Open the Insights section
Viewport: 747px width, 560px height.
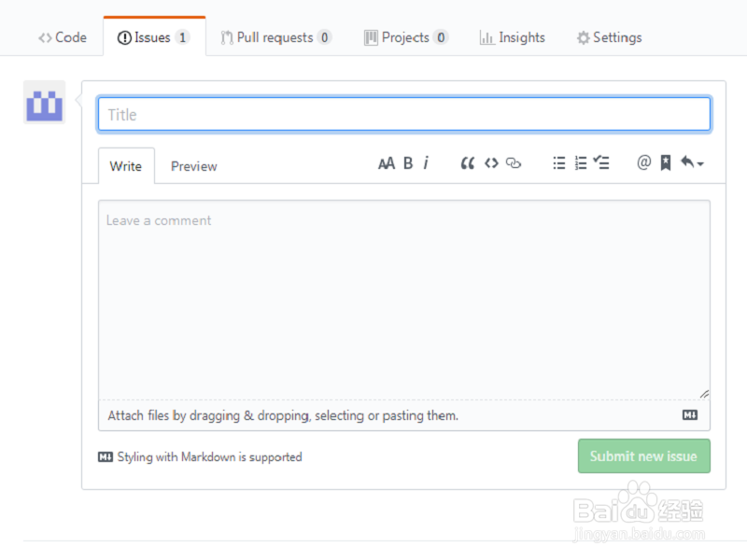tap(512, 37)
